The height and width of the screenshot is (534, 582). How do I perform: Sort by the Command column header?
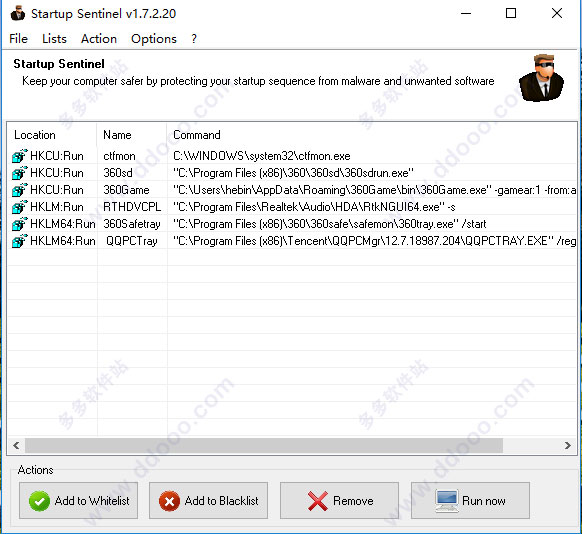(x=372, y=135)
